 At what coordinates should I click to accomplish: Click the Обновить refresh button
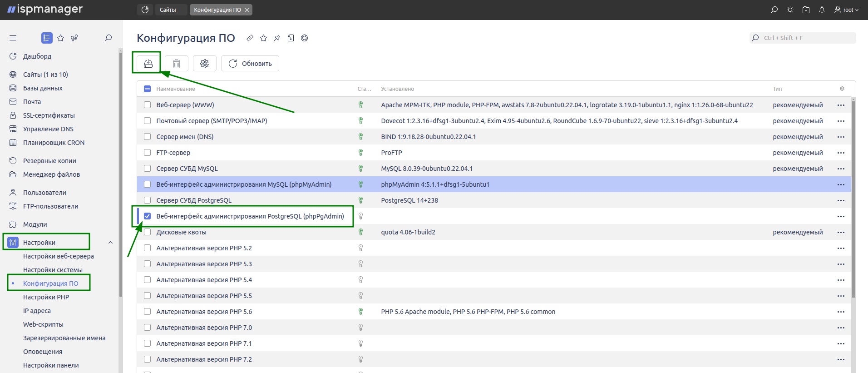(x=250, y=64)
